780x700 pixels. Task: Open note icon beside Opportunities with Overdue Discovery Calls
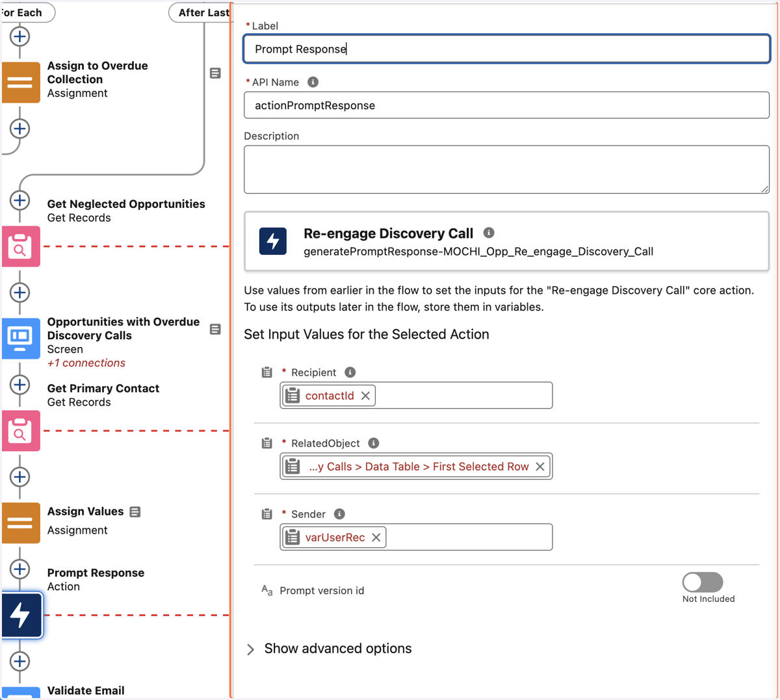(x=215, y=330)
